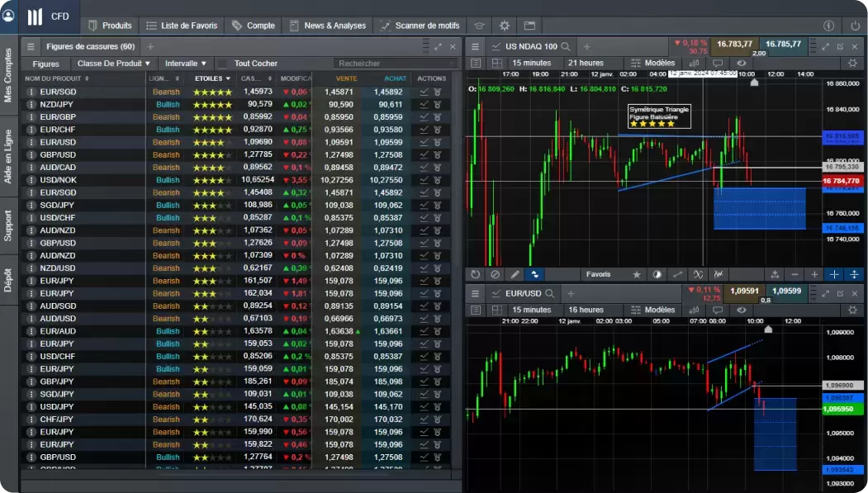This screenshot has width=868, height=493.
Task: Click the power logout icon
Action: pyautogui.click(x=854, y=26)
